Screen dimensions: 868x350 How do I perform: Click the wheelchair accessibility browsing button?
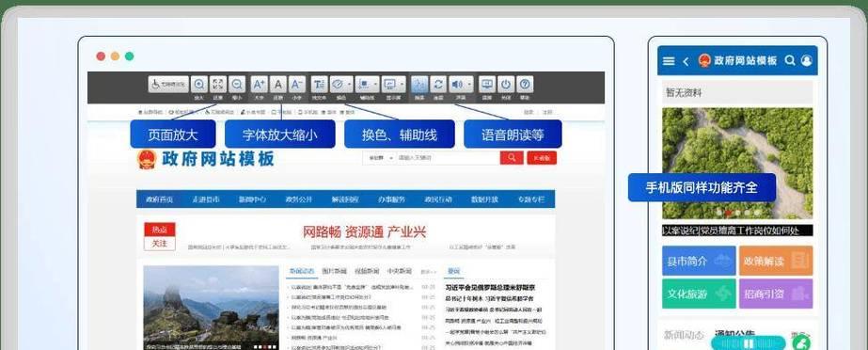[168, 84]
